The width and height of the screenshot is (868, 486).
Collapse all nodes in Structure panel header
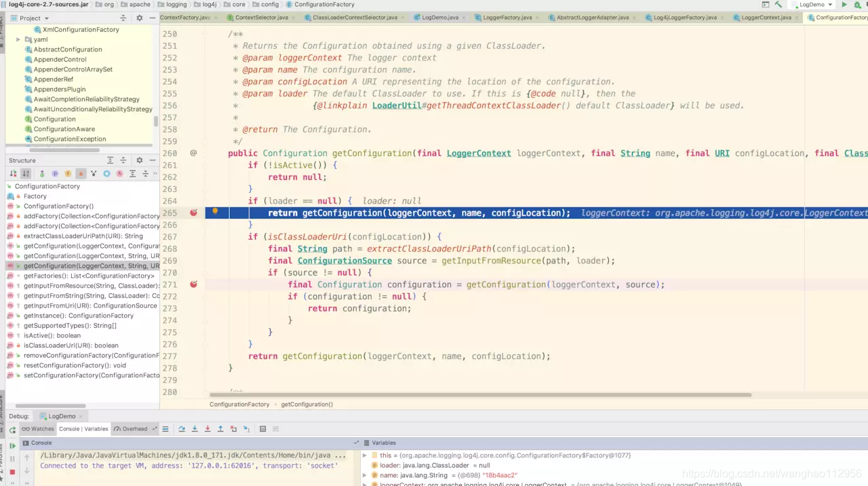click(123, 160)
